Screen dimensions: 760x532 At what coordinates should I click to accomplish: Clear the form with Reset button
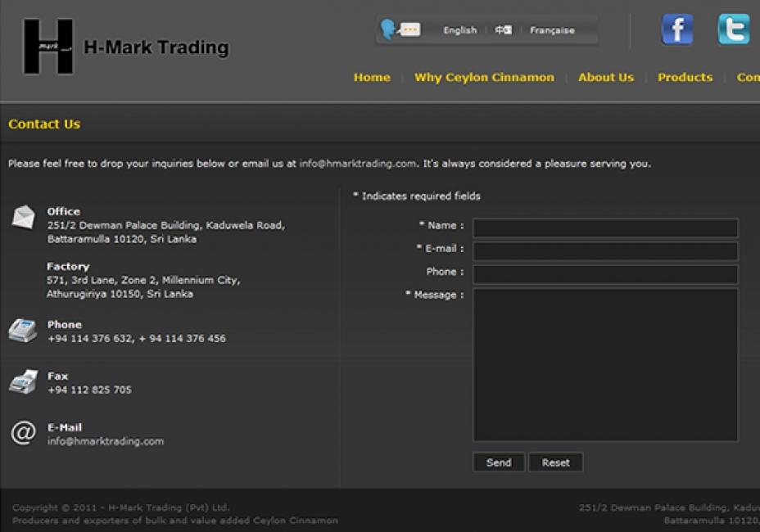point(556,462)
